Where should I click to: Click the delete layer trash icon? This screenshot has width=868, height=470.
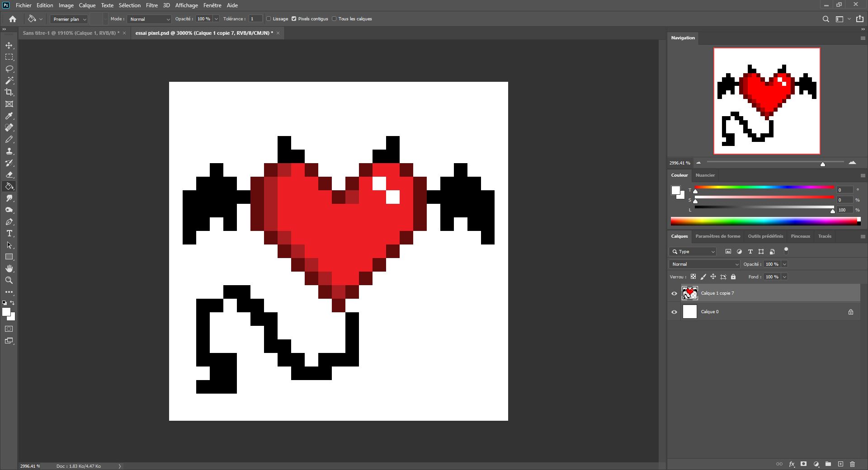pos(852,464)
